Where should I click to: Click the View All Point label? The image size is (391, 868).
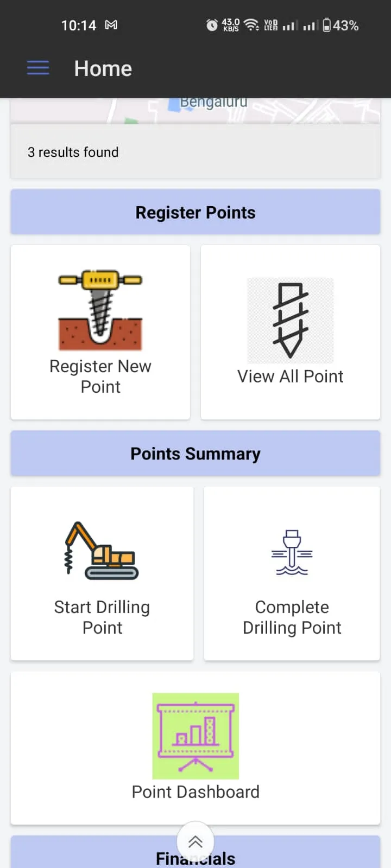[x=291, y=376]
